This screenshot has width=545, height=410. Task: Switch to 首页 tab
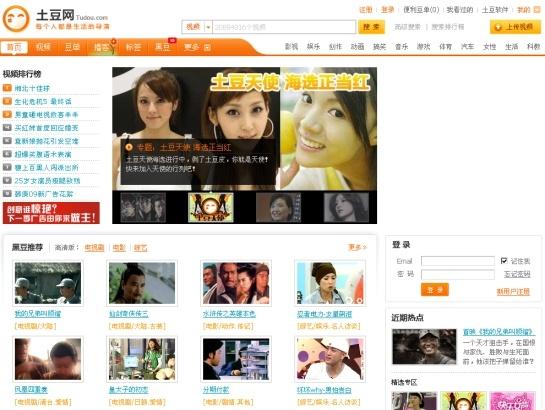14,47
